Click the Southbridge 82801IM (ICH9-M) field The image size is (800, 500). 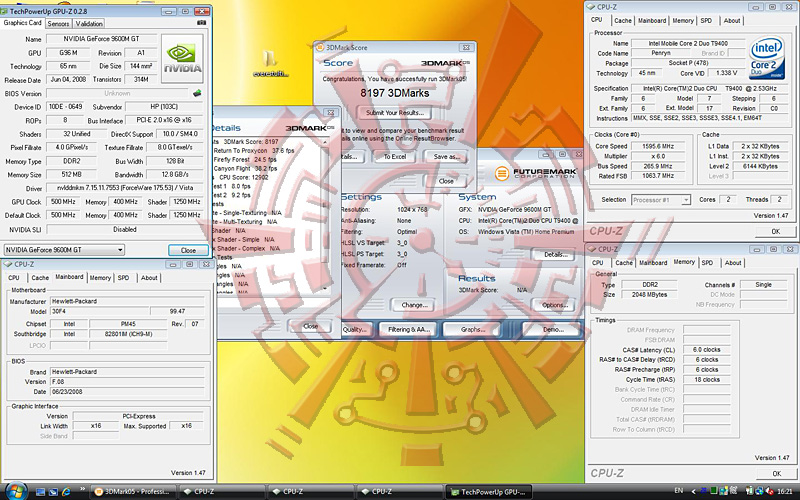pyautogui.click(x=128, y=334)
